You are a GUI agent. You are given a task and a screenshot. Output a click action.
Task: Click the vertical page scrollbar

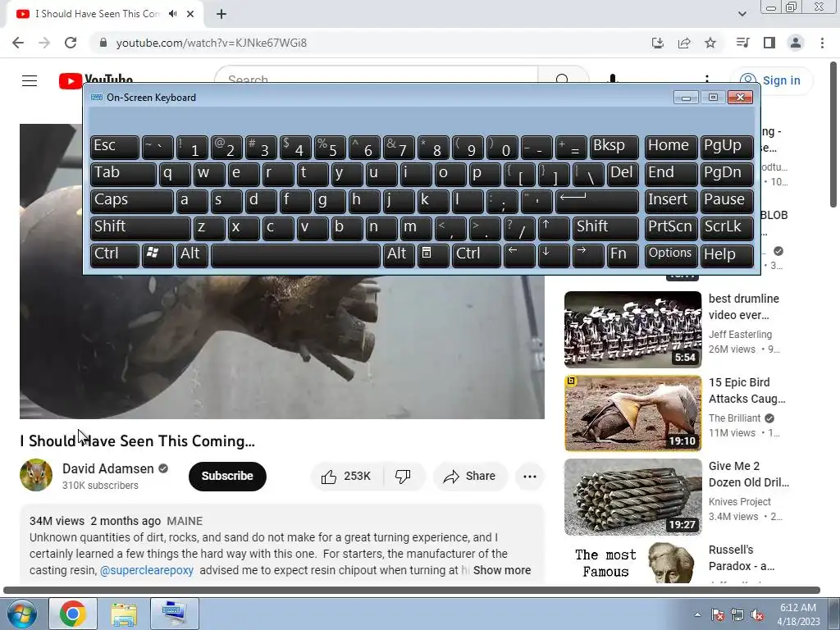click(x=833, y=134)
